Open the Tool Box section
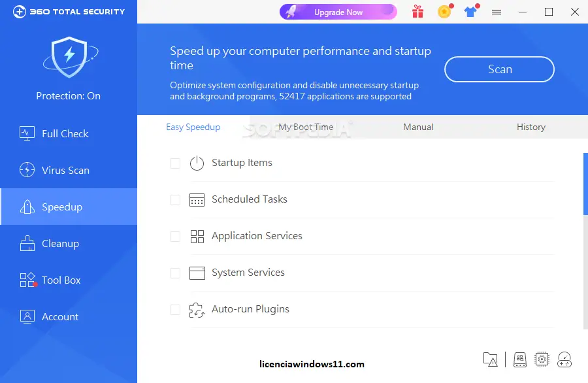The height and width of the screenshot is (383, 588). click(69, 280)
